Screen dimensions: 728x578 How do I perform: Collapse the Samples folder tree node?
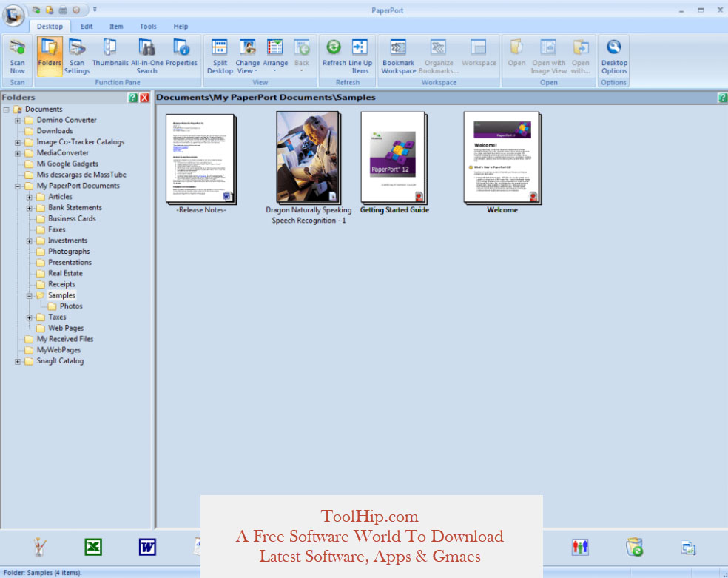tap(30, 296)
